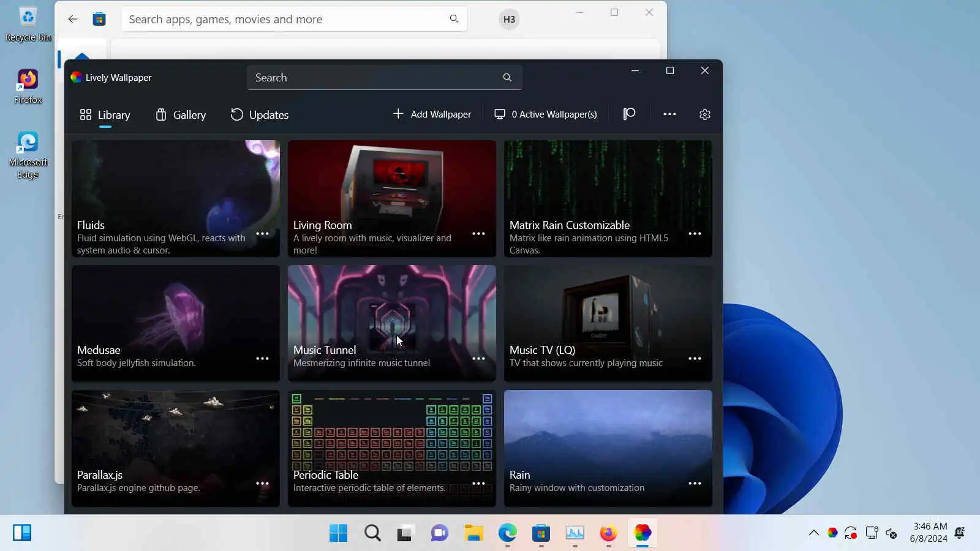Click the Patreon icon in Lively toolbar
Image resolution: width=980 pixels, height=551 pixels.
click(629, 114)
